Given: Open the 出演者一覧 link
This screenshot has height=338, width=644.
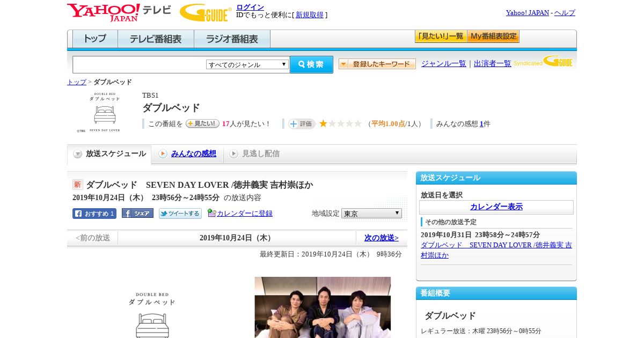Looking at the screenshot, I should pyautogui.click(x=493, y=63).
